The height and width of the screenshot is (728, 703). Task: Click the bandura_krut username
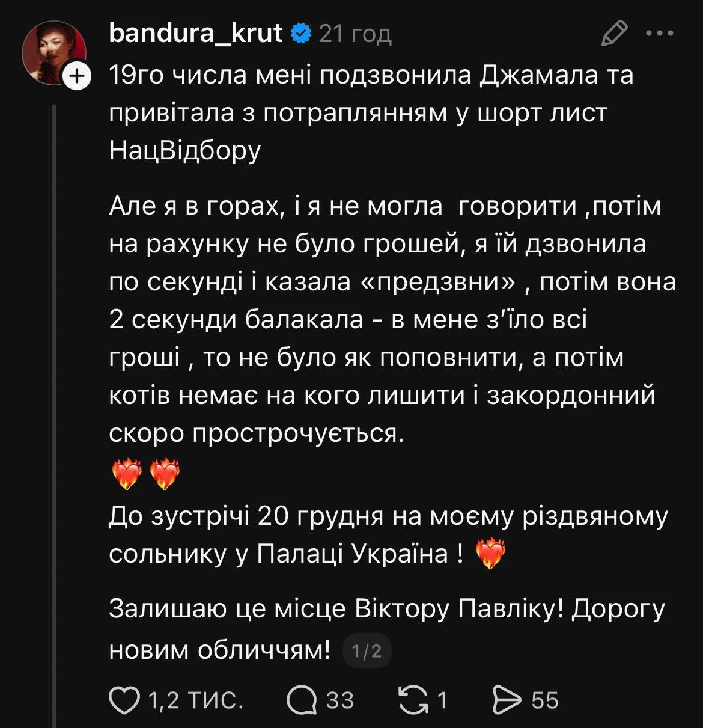click(x=195, y=34)
